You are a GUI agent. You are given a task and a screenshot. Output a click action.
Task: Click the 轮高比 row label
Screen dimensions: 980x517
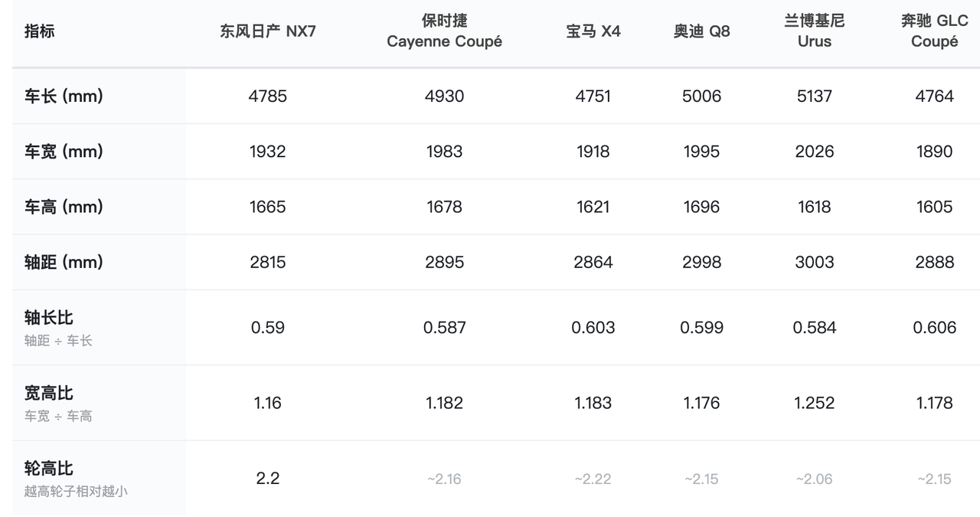tap(49, 468)
